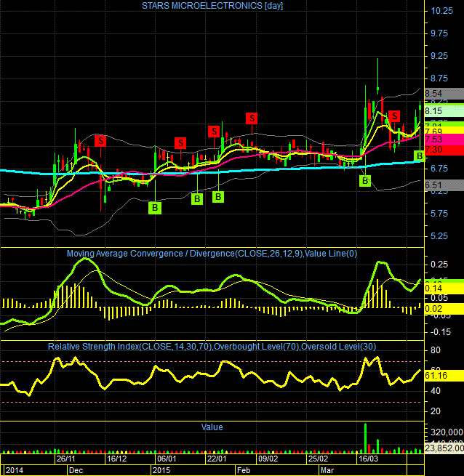Click the 5.25 price axis label
464x476 pixels.
(439, 236)
